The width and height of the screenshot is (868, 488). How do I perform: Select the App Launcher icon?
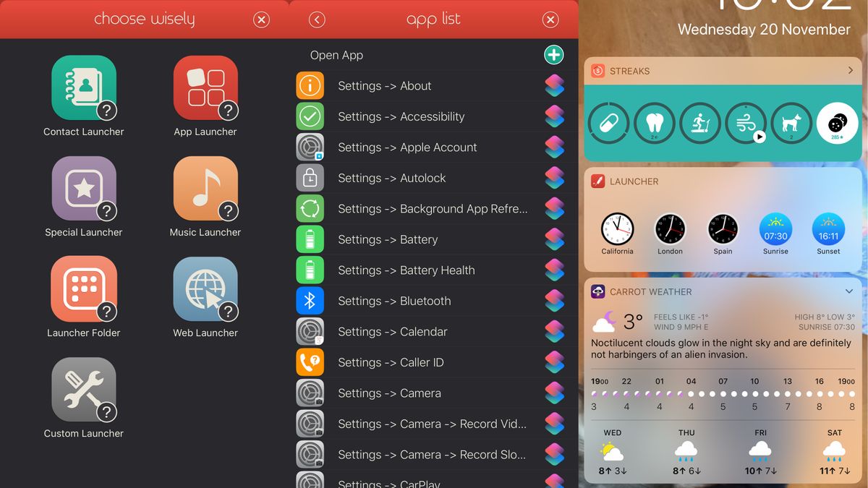[x=205, y=88]
